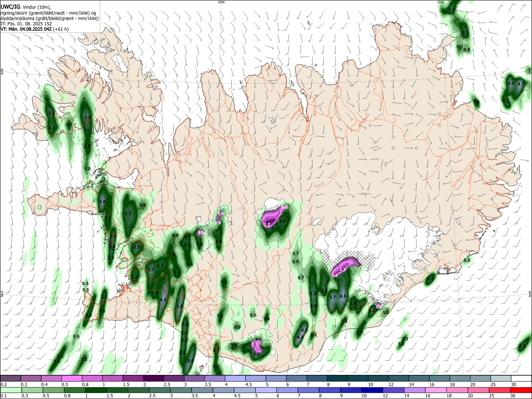Click the 'IT: Fös. 01. 08. 2025 15Z' line
This screenshot has height=399, width=532.
(26, 24)
